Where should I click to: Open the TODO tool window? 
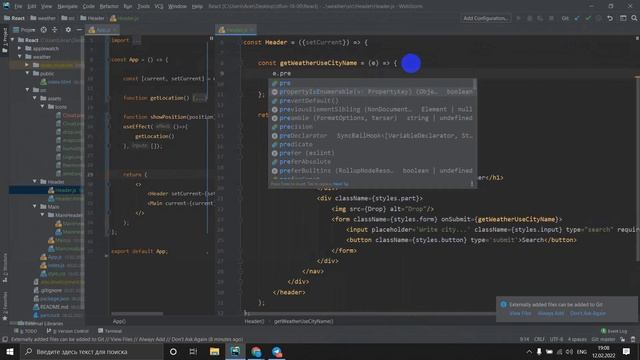(x=26, y=331)
